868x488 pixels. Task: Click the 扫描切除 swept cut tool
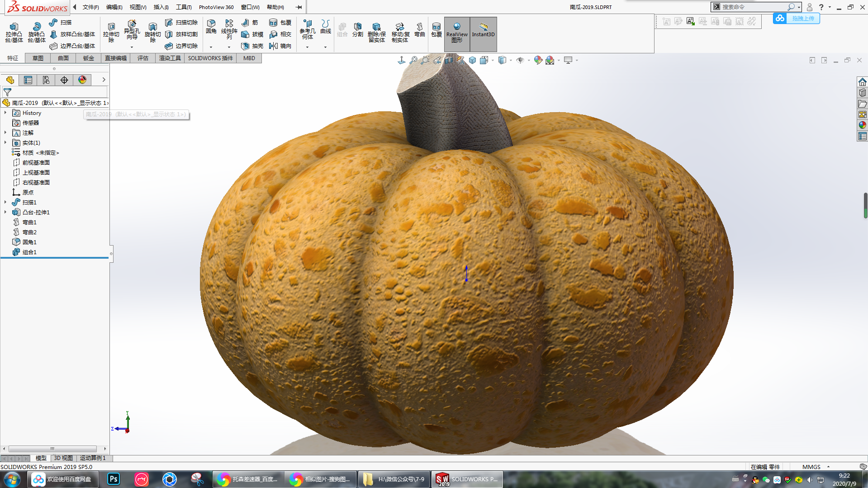pos(181,22)
